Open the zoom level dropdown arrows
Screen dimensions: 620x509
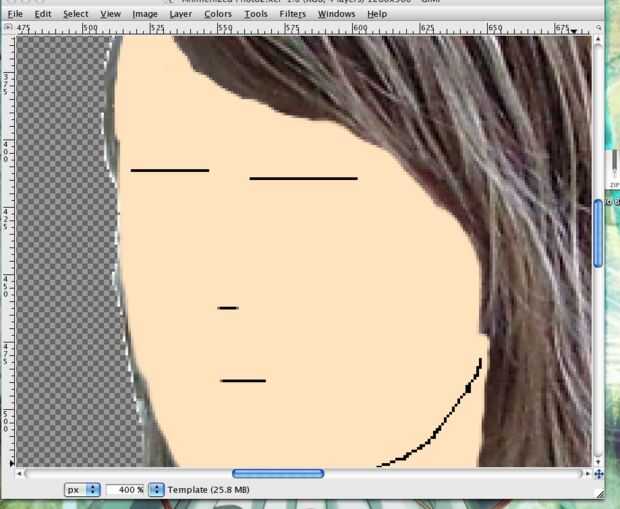[156, 490]
